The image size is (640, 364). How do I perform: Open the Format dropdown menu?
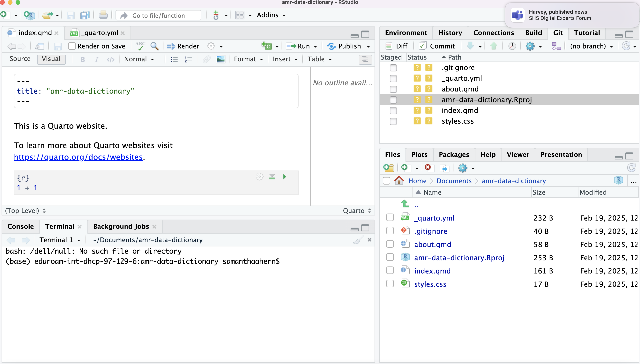click(x=248, y=59)
